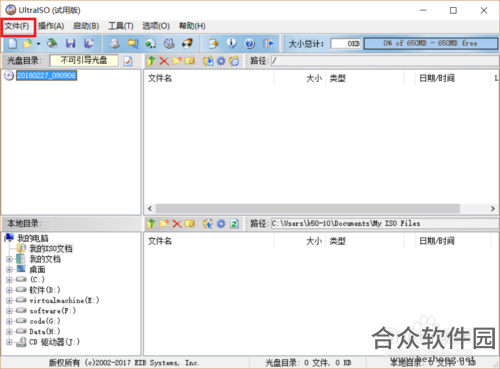Click Extract icon in disc directory toolbar

(208, 61)
